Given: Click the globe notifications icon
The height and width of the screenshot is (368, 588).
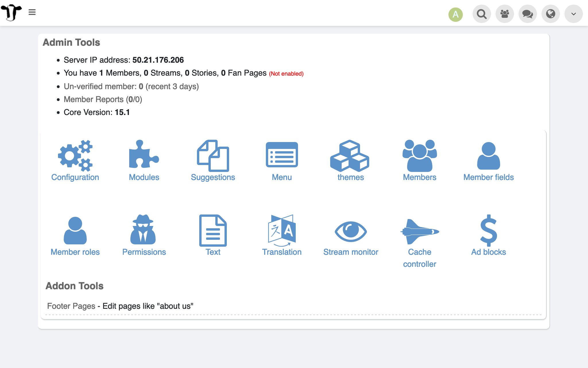Looking at the screenshot, I should pyautogui.click(x=550, y=14).
